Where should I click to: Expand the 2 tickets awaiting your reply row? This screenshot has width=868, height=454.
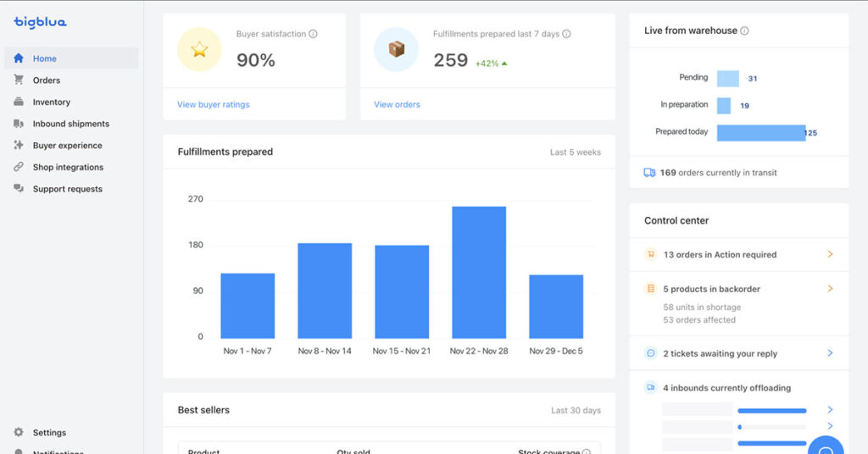tap(830, 353)
